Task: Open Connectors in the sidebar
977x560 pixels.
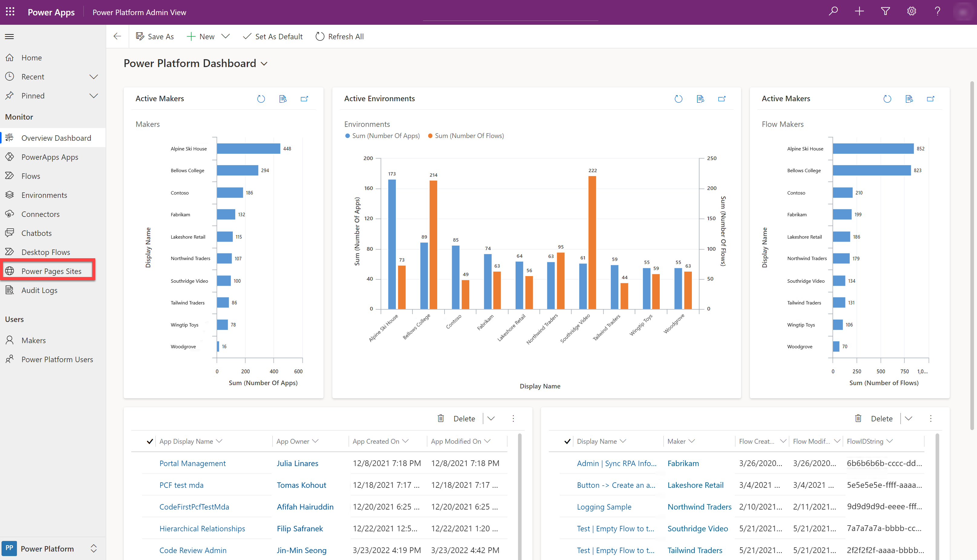Action: 40,213
